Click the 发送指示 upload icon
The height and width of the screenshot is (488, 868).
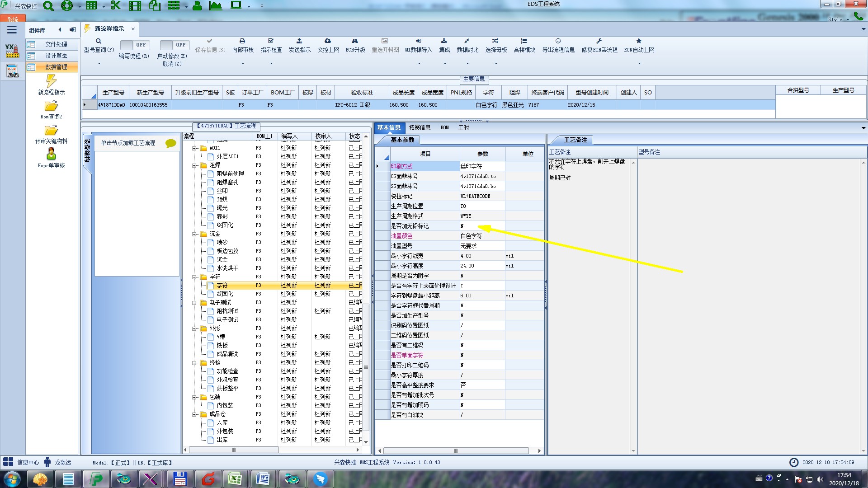coord(299,41)
